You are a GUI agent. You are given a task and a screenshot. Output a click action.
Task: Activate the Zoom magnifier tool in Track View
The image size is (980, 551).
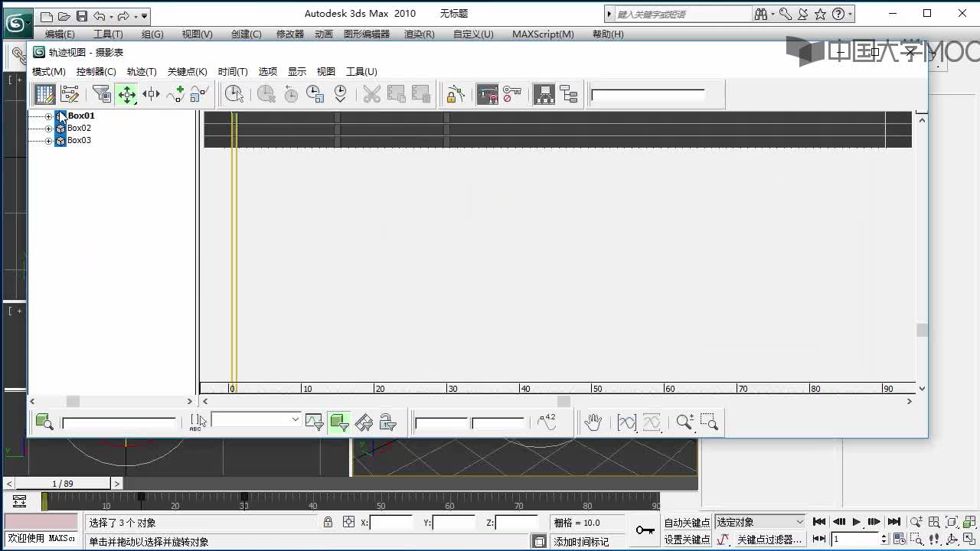684,422
